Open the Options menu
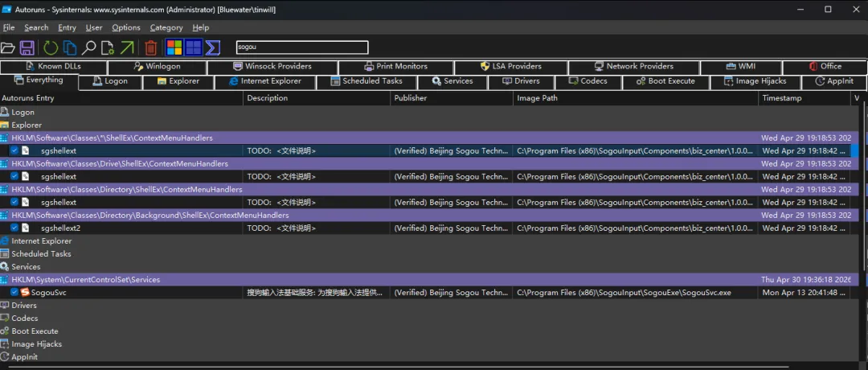This screenshot has height=370, width=868. (x=126, y=27)
